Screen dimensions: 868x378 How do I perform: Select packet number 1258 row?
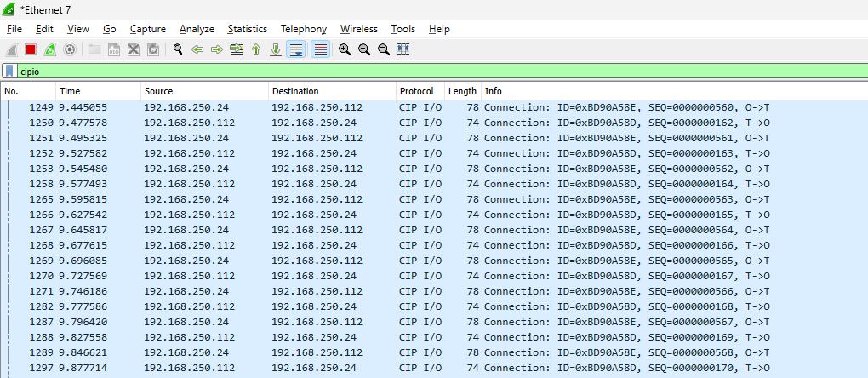click(x=340, y=184)
